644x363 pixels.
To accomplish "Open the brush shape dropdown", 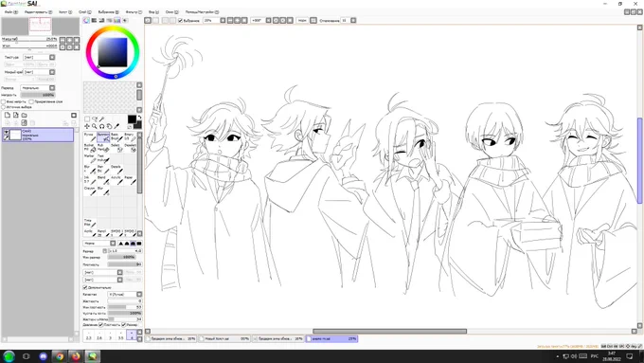I will point(102,272).
